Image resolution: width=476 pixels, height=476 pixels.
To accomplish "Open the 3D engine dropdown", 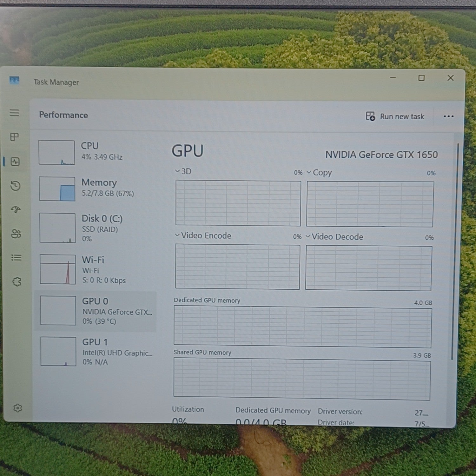I will coord(183,171).
